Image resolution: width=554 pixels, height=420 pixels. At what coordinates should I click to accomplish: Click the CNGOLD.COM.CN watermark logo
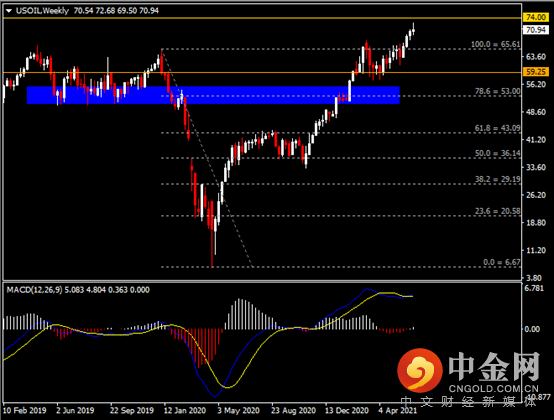[x=468, y=372]
